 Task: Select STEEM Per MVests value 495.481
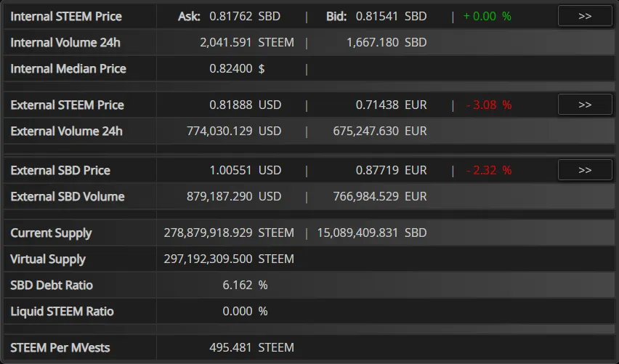230,347
